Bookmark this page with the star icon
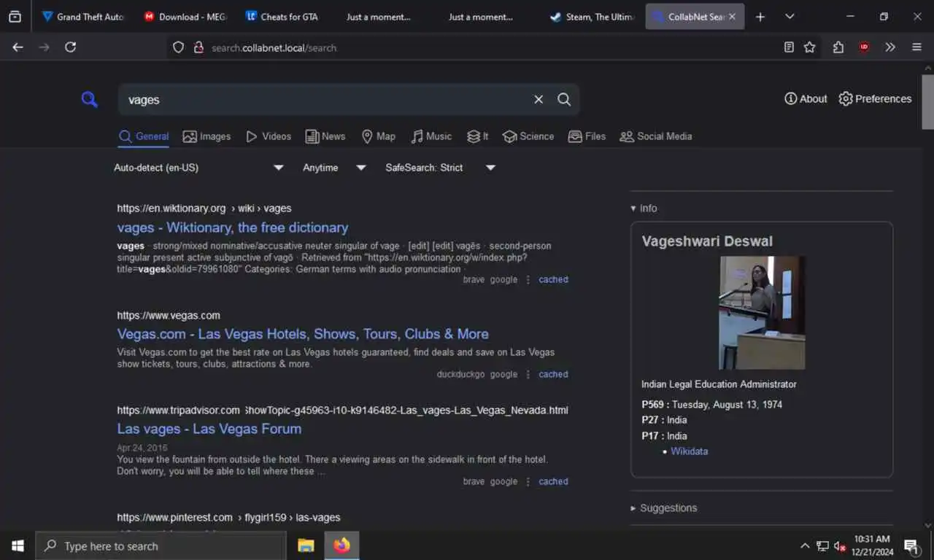934x560 pixels. pyautogui.click(x=810, y=47)
